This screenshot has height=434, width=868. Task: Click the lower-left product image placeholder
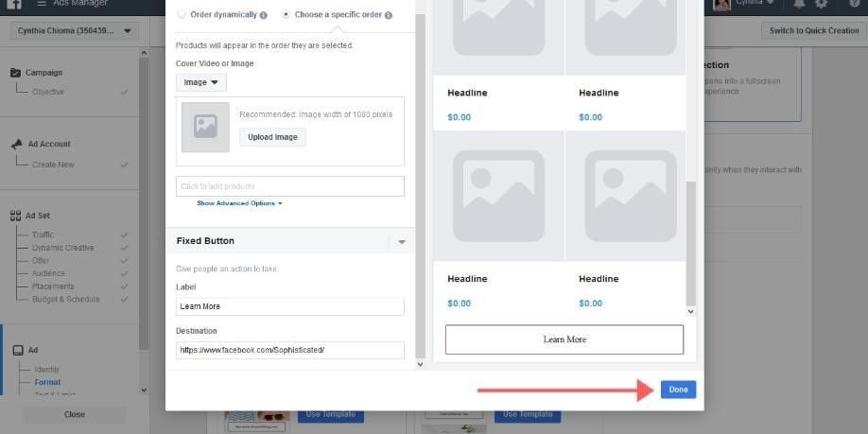point(498,196)
